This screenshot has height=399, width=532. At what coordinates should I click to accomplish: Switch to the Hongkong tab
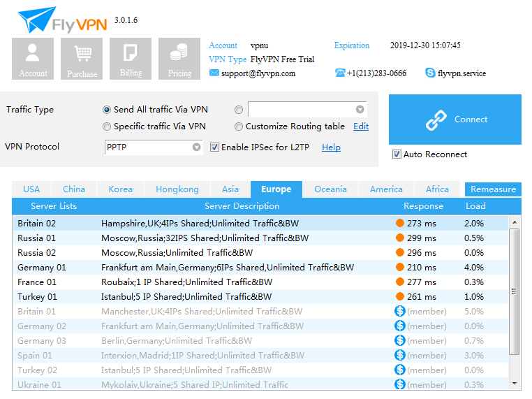point(177,189)
